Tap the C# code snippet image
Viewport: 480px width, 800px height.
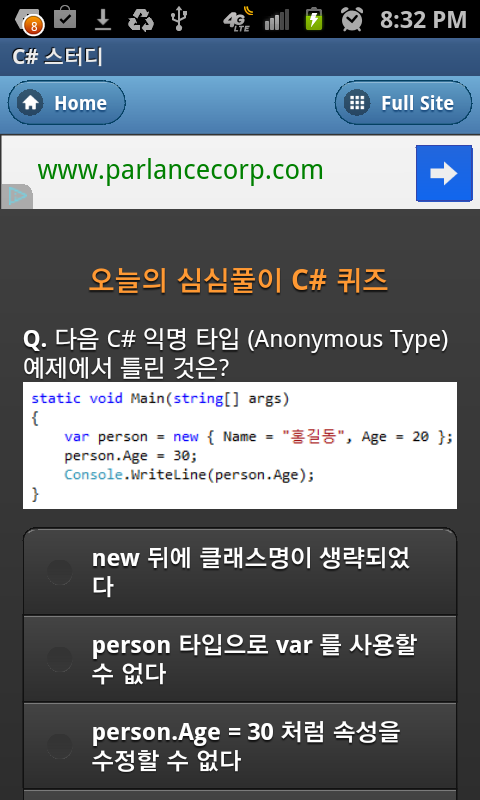click(x=240, y=445)
